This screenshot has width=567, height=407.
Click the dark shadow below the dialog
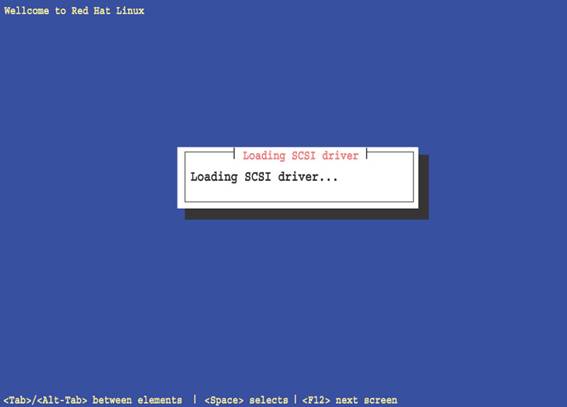tap(307, 214)
